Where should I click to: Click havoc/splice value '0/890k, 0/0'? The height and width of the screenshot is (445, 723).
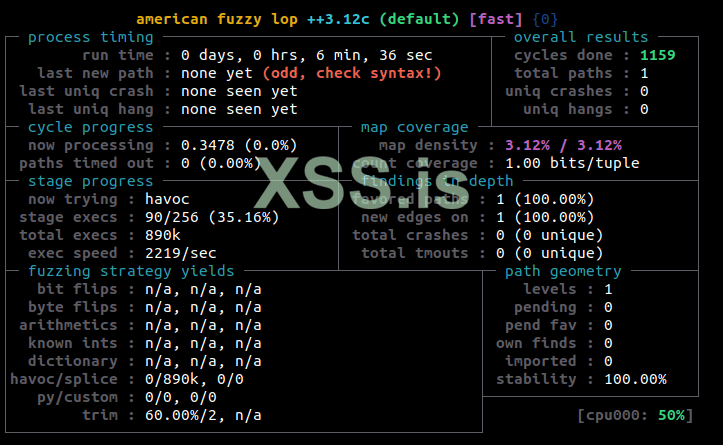click(194, 379)
